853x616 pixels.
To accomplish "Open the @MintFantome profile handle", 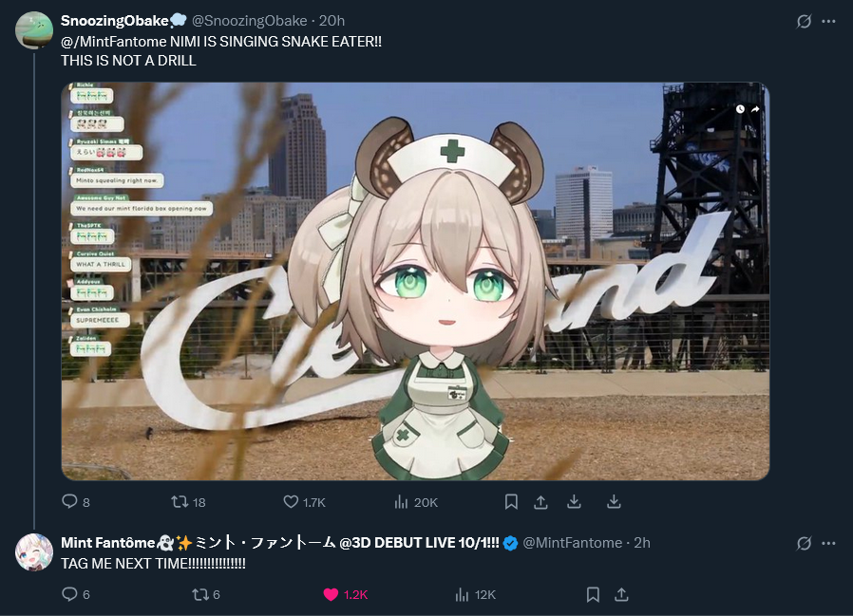I will pos(572,543).
